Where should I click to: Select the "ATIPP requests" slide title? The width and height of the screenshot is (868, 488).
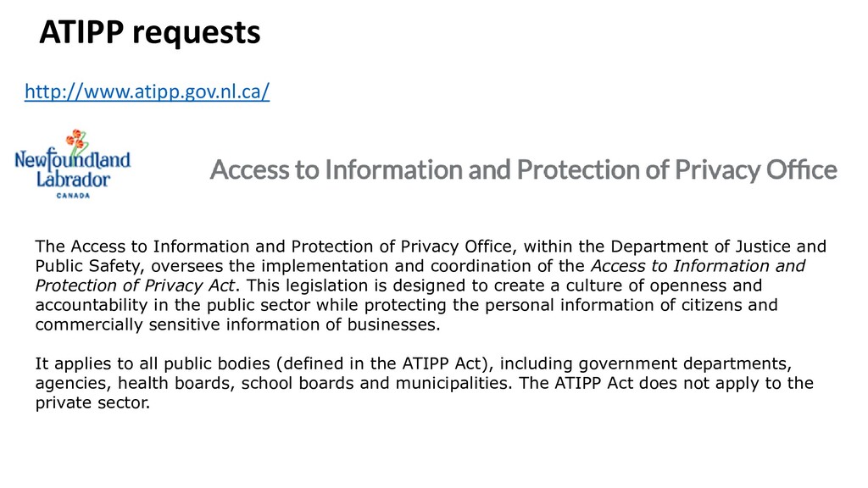pyautogui.click(x=149, y=32)
